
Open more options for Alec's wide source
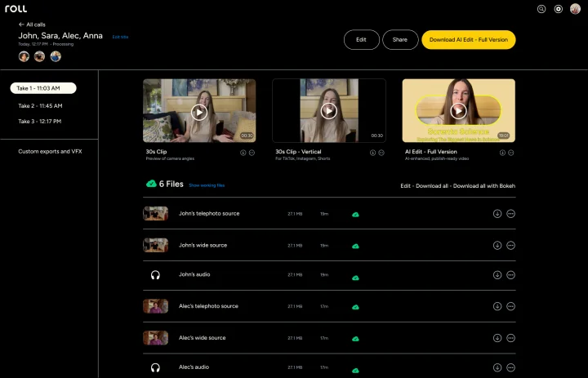pyautogui.click(x=510, y=338)
